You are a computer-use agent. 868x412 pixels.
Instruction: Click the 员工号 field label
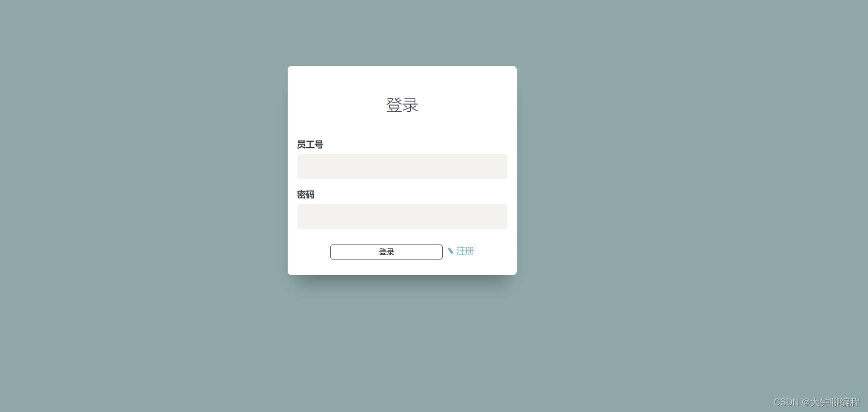[310, 144]
